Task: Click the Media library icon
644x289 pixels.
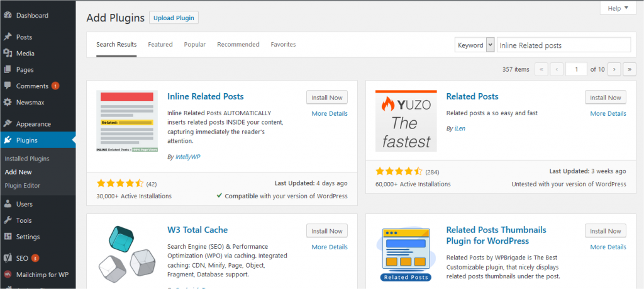Action: tap(8, 54)
